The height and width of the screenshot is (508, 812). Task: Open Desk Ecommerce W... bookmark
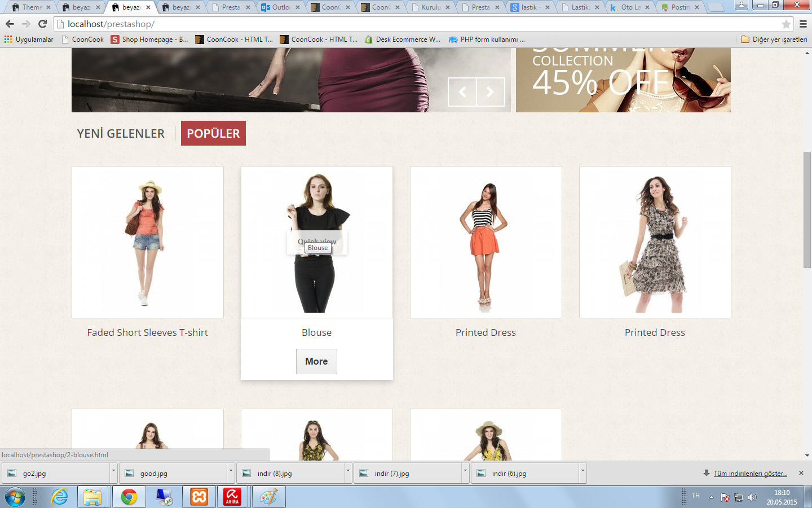[403, 40]
